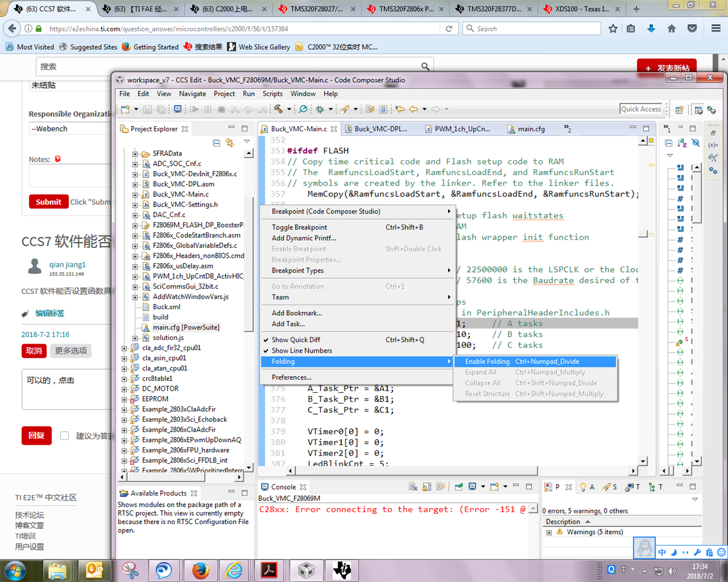728x582 pixels.
Task: Open the Windows Start button
Action: tap(15, 570)
